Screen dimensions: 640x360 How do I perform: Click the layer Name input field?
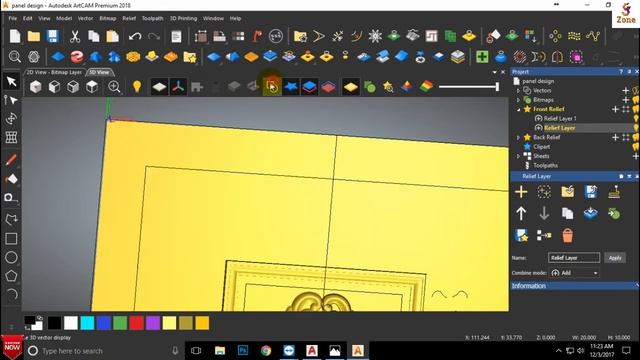[573, 258]
